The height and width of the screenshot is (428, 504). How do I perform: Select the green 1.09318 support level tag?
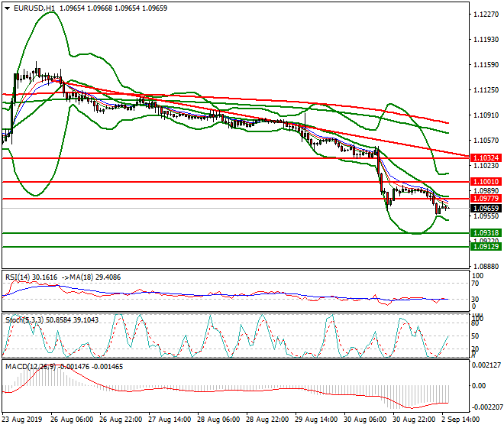click(x=486, y=232)
